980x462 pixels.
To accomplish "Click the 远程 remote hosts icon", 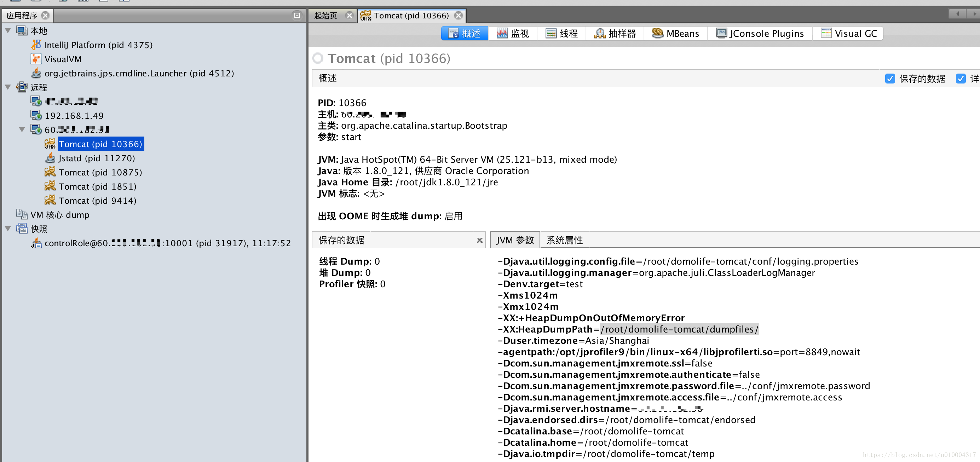I will (22, 87).
